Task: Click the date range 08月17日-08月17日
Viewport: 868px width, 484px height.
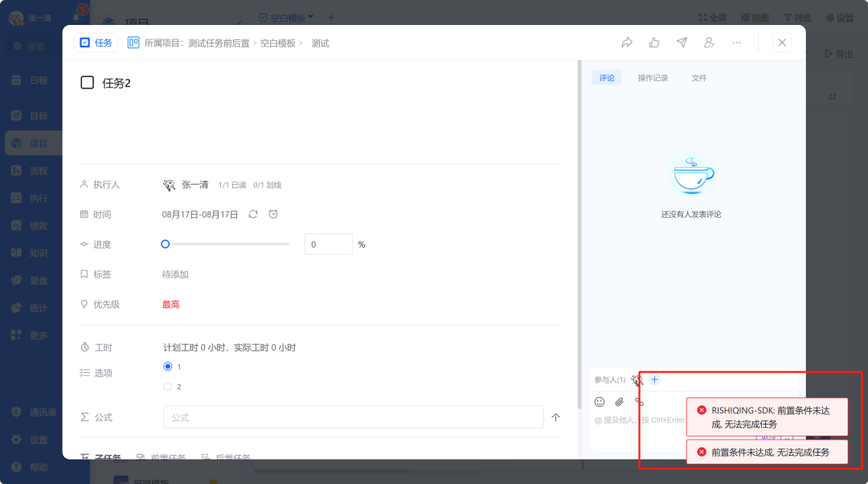Action: coord(200,215)
